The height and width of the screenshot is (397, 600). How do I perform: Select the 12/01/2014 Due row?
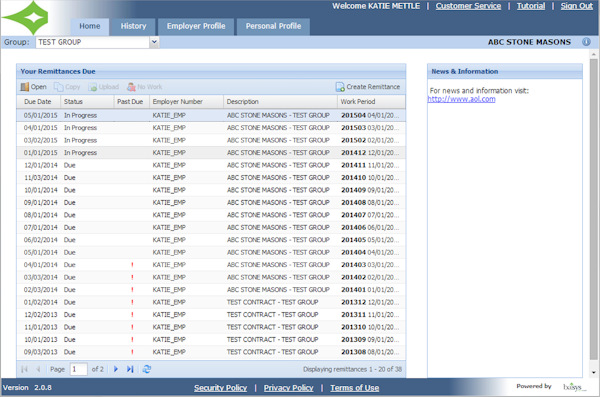tap(211, 165)
